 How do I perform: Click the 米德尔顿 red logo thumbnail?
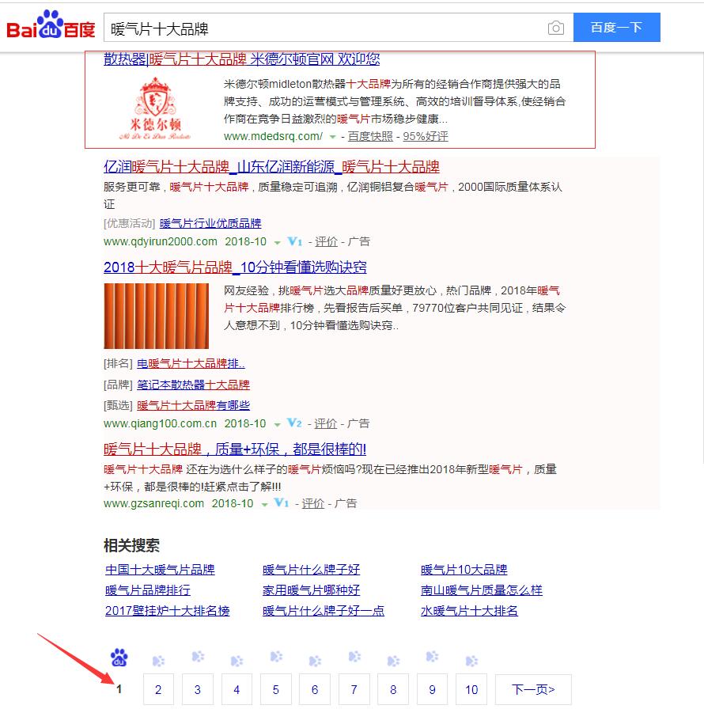[156, 108]
